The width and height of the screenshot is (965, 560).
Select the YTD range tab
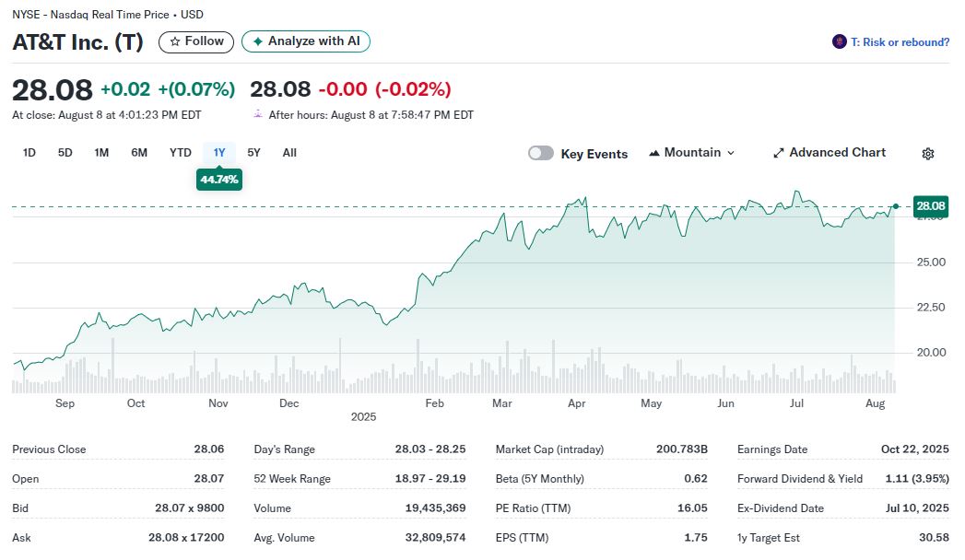coord(181,153)
